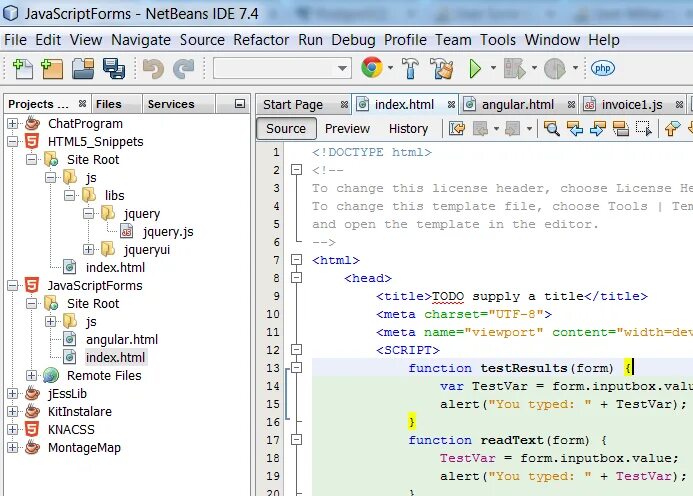Expand the jqueryui folder node
The image size is (693, 496).
pos(88,249)
